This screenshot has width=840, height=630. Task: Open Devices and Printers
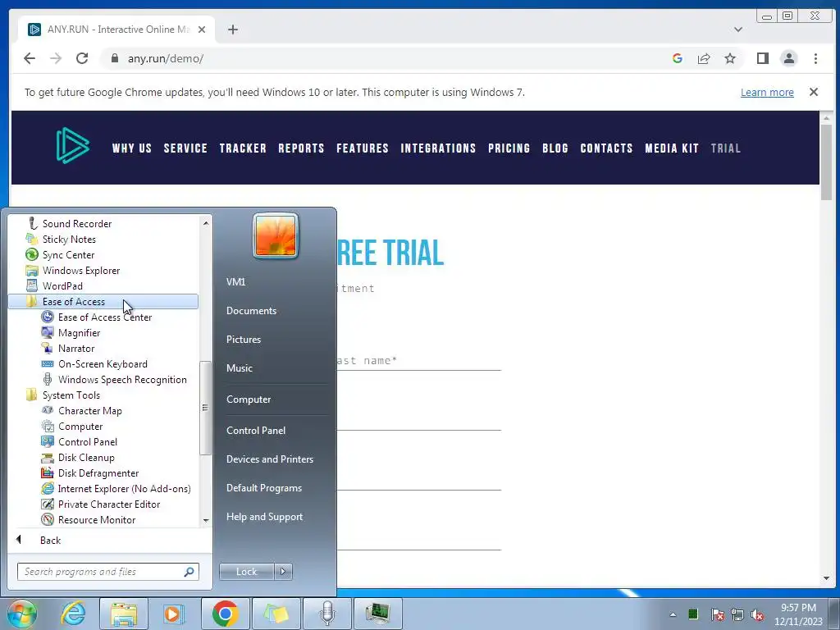269,459
